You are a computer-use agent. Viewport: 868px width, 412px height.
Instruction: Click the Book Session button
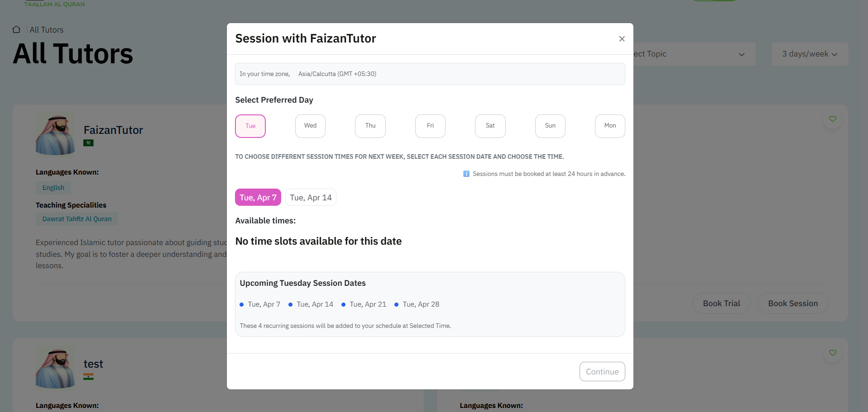792,303
